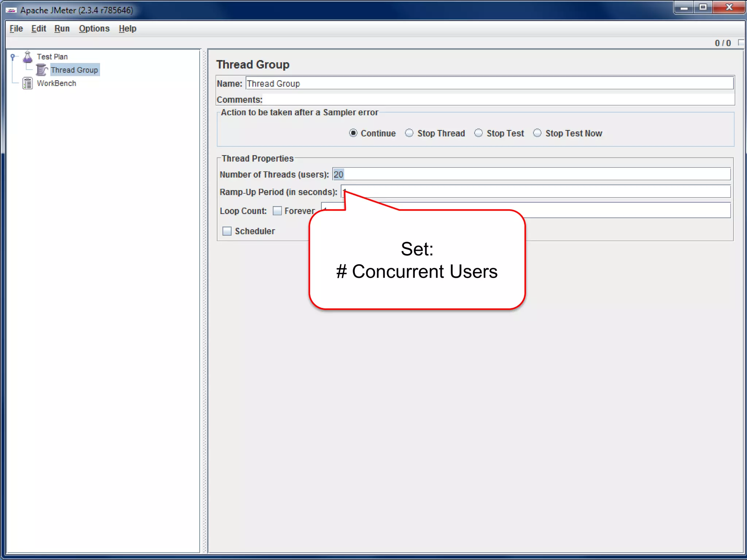Enable the Forever loop checkbox
The image size is (747, 560).
point(277,211)
